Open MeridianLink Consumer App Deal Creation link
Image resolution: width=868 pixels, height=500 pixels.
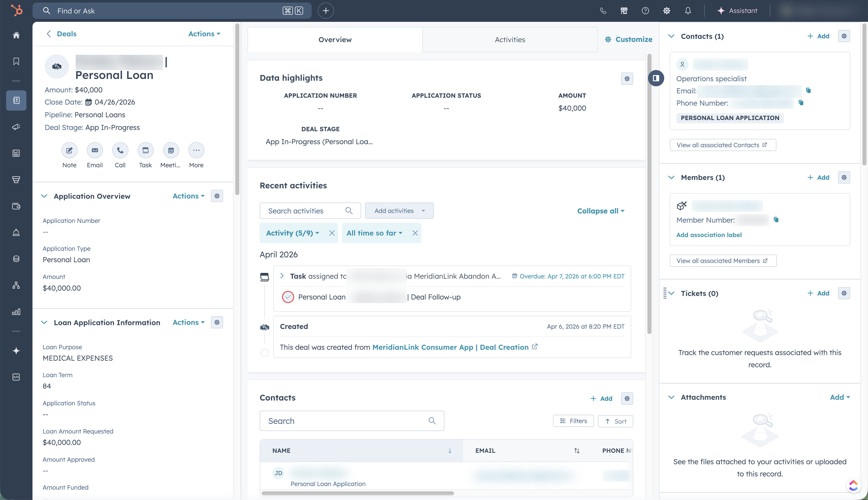(450, 347)
